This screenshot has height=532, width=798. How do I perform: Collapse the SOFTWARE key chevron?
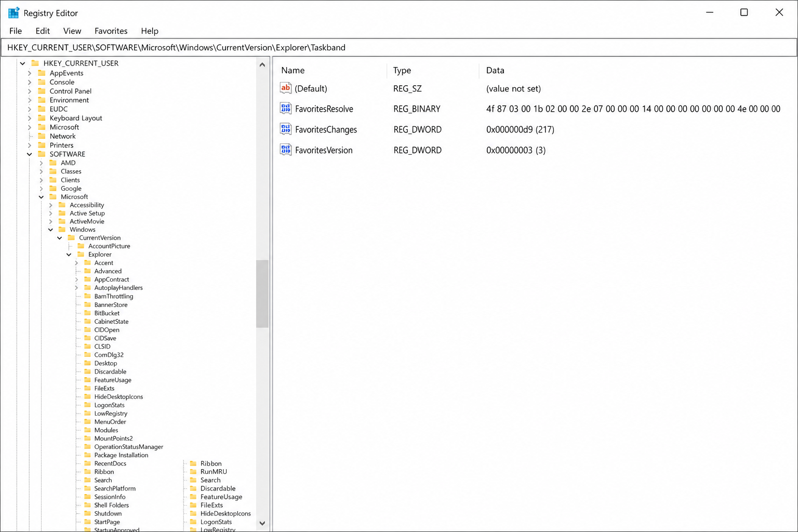click(x=30, y=154)
